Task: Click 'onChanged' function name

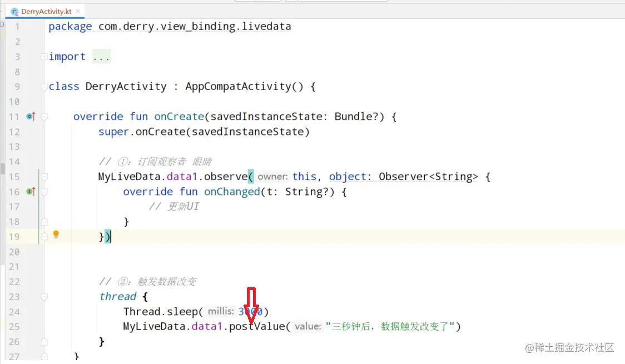Action: 232,192
